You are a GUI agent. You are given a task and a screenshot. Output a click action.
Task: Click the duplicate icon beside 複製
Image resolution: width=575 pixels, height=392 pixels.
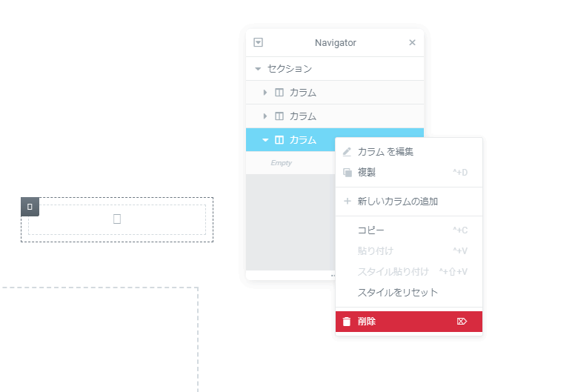[347, 173]
